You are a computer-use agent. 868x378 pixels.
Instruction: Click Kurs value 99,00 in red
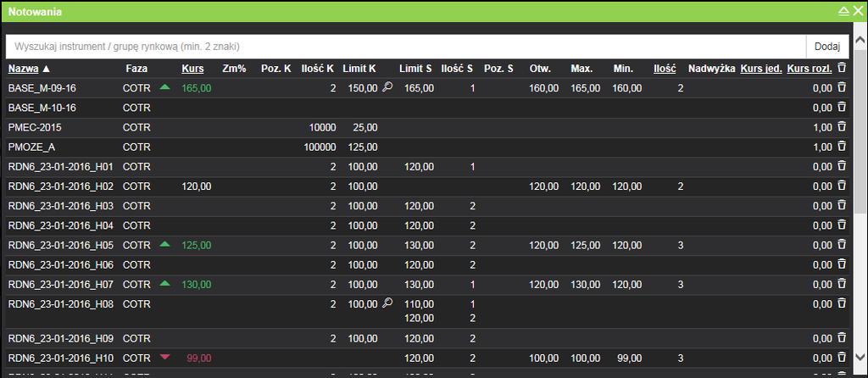(x=198, y=358)
